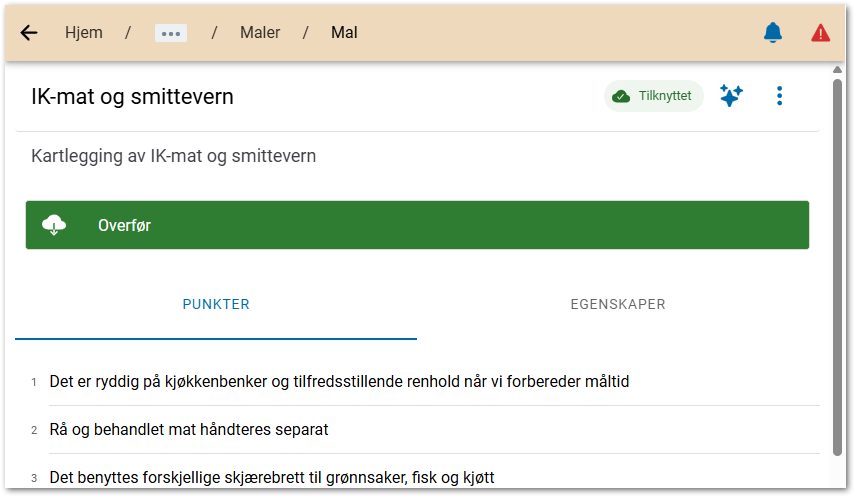Screen dimensions: 855x497
Task: Expand the collapsed breadcrumb ellipsis
Action: tap(170, 33)
